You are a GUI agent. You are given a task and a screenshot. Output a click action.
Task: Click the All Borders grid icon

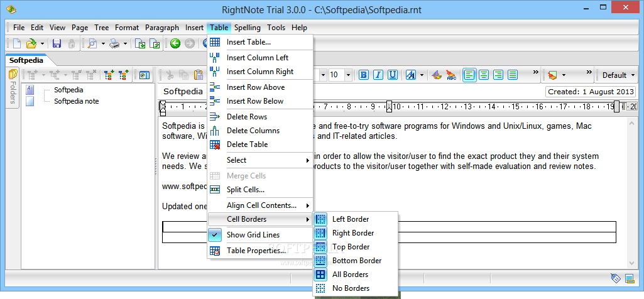pyautogui.click(x=320, y=275)
